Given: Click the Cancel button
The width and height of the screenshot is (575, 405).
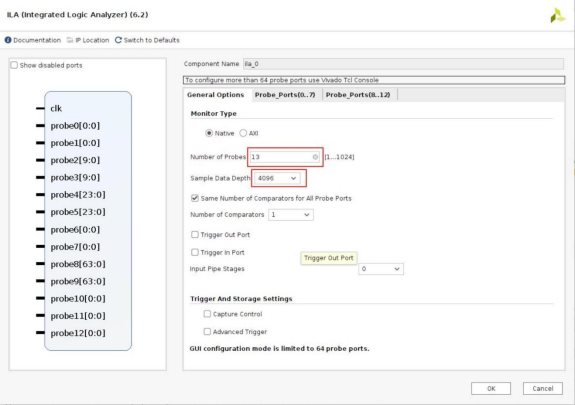Looking at the screenshot, I should [x=543, y=388].
